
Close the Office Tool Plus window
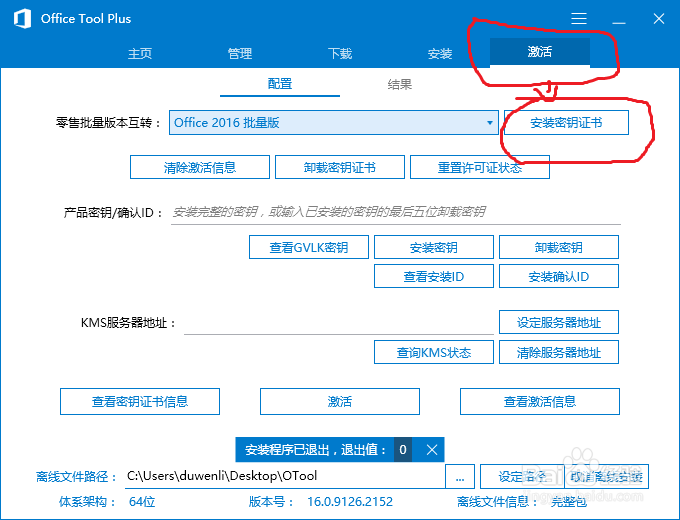(659, 19)
